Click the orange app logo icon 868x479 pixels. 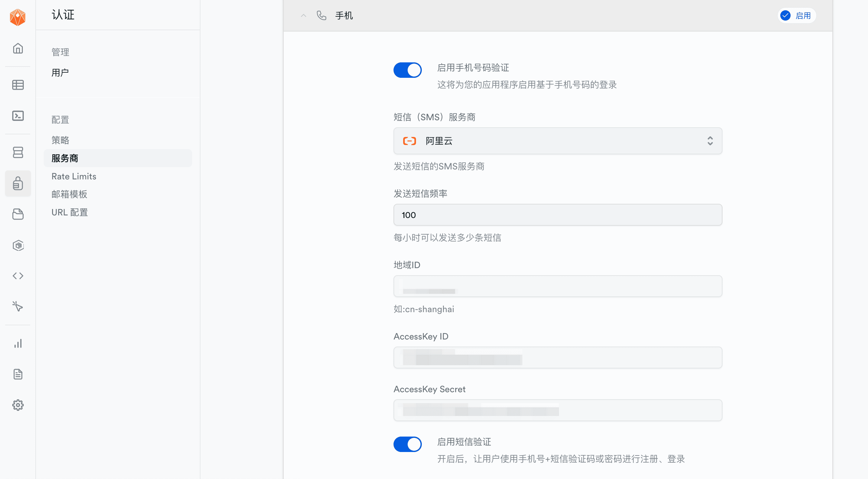tap(18, 18)
